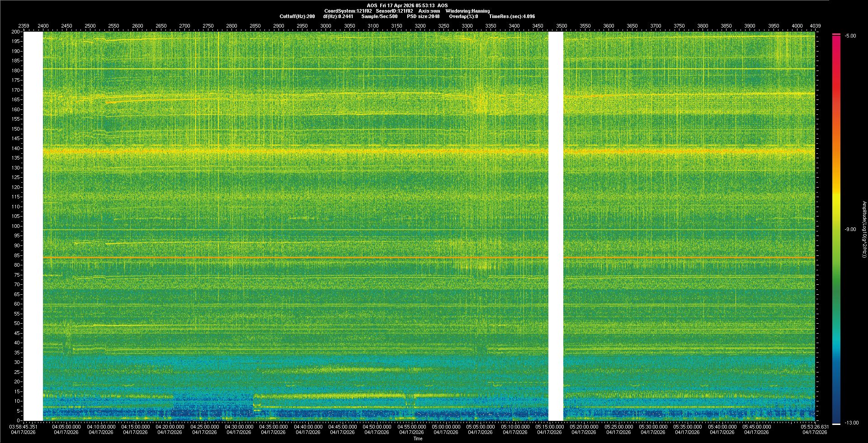Click the 3500 tick on top axis
The width and height of the screenshot is (868, 443).
(561, 26)
